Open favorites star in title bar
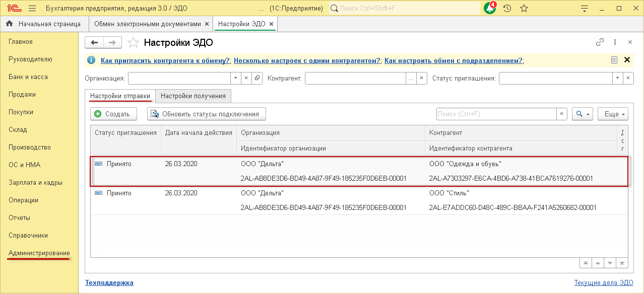 [524, 8]
